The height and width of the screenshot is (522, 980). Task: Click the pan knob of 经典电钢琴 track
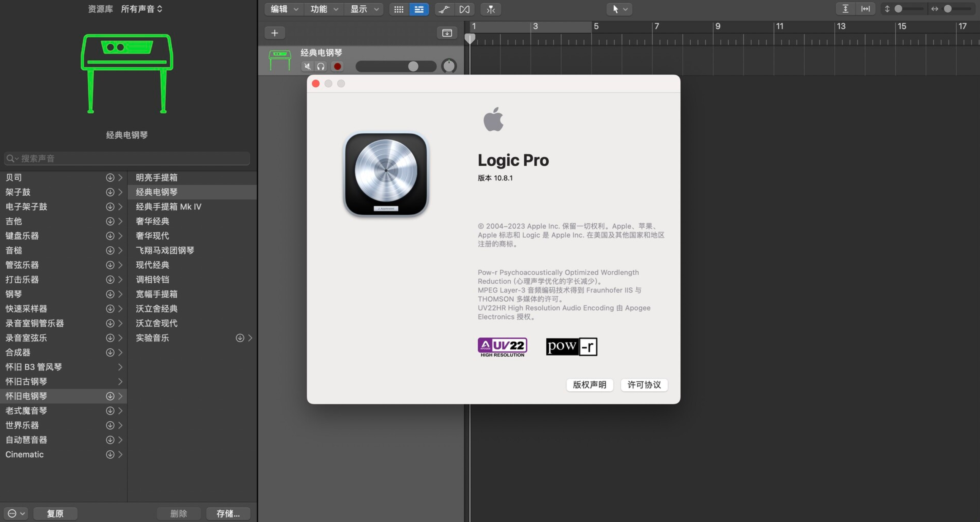(x=449, y=66)
